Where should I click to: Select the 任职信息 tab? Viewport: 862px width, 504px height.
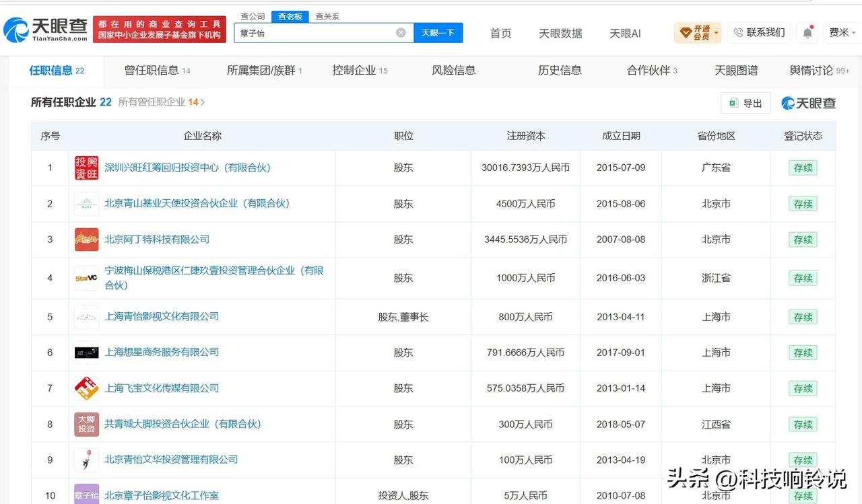pos(57,71)
